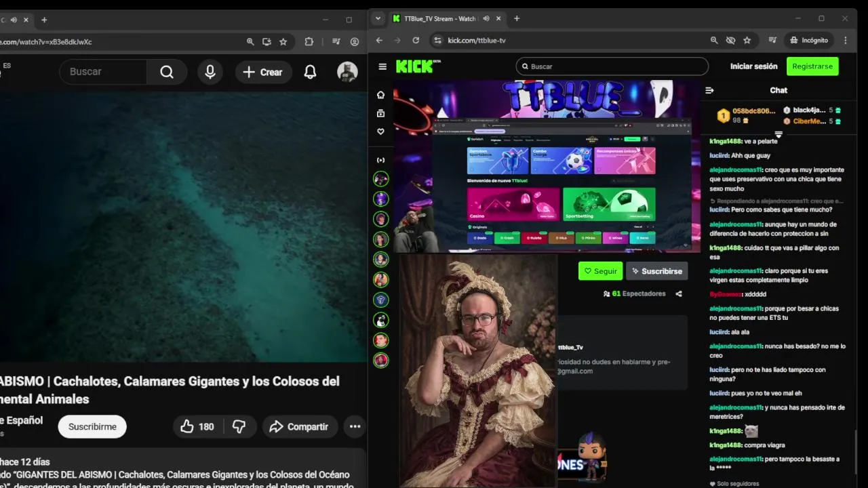
Task: Click the video title mentioning Calamares Gigantes
Action: 170,390
